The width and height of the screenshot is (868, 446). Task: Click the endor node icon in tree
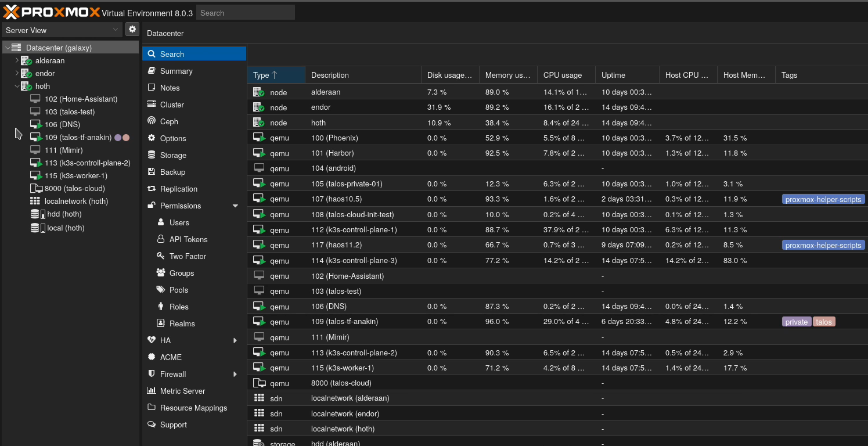pyautogui.click(x=26, y=73)
